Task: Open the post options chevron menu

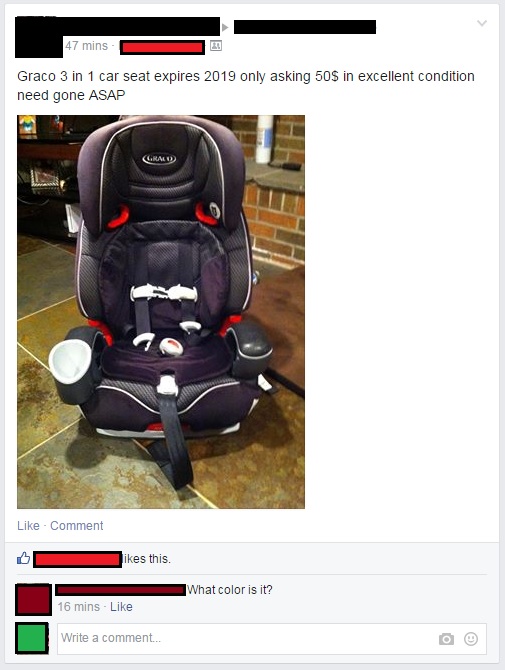Action: [482, 23]
